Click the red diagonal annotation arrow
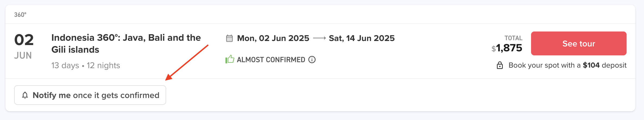Screen dimensions: 644x120 [187, 62]
